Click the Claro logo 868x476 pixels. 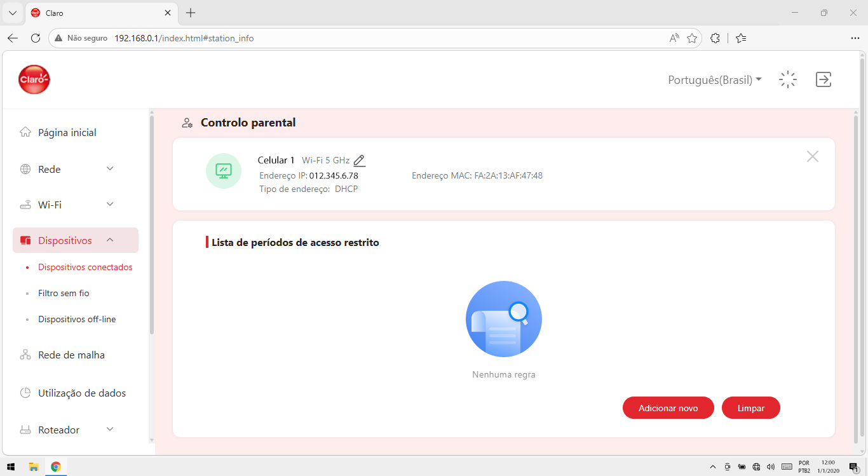coord(34,79)
